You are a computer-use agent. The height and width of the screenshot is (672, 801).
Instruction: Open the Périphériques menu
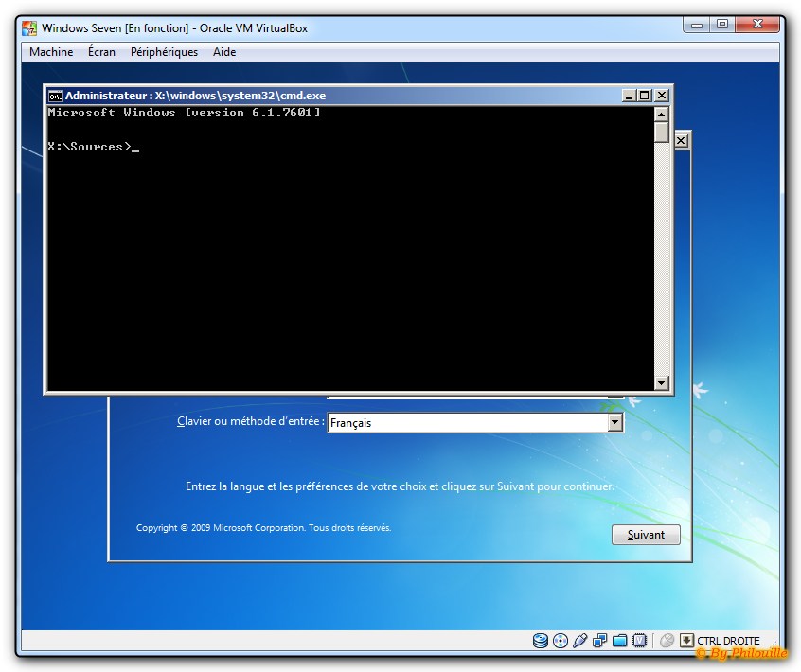pos(164,52)
